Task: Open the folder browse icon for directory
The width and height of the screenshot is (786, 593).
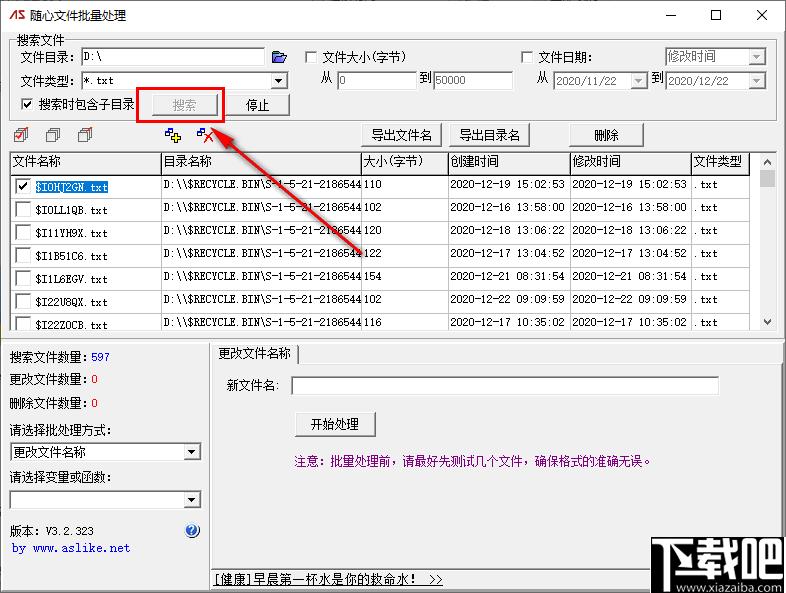Action: [x=279, y=57]
